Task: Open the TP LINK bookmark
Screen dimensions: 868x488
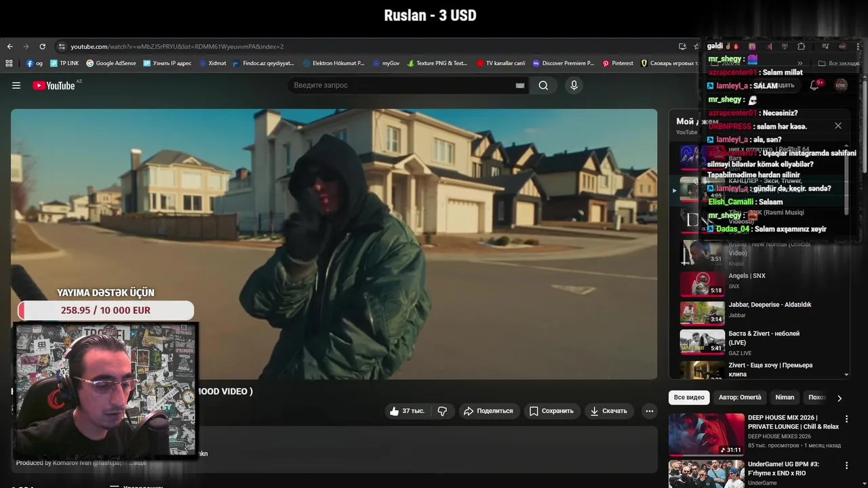Action: 64,63
